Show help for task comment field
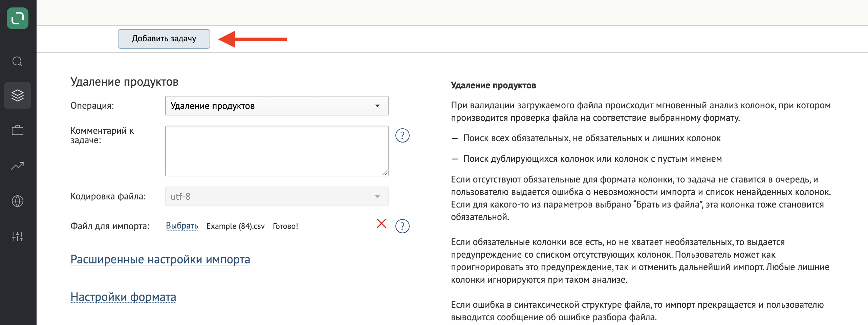Screen dimensions: 868x325 click(x=403, y=135)
